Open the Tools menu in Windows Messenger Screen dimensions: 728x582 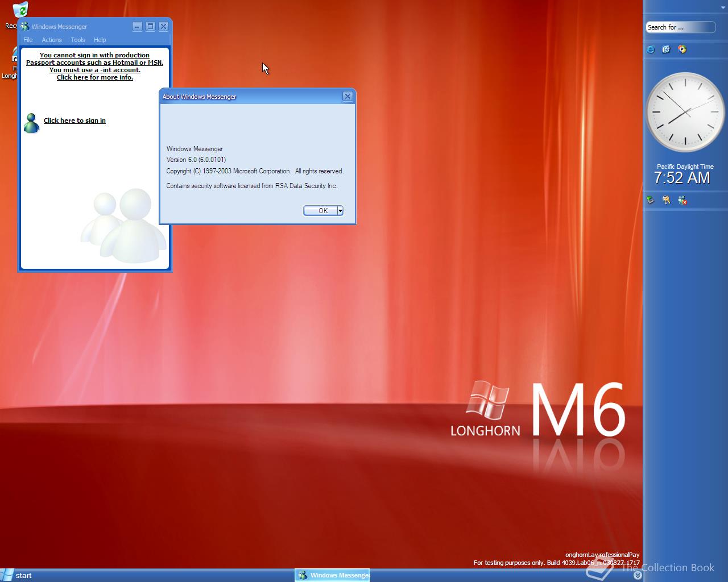pyautogui.click(x=78, y=40)
